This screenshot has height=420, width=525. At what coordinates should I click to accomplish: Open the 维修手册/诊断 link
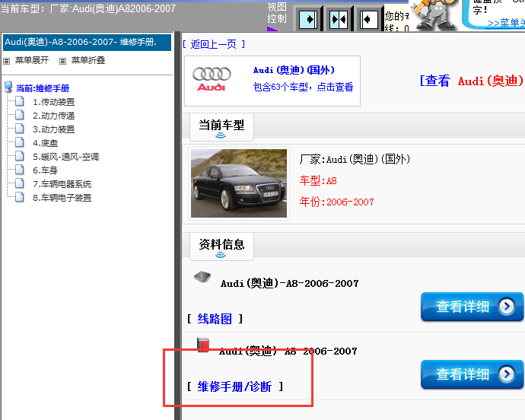pos(234,387)
